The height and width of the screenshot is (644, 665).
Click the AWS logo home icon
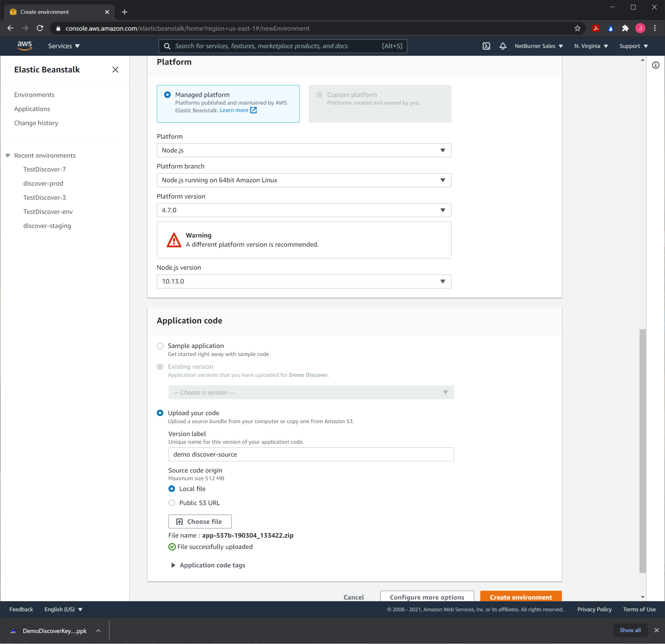click(x=24, y=46)
